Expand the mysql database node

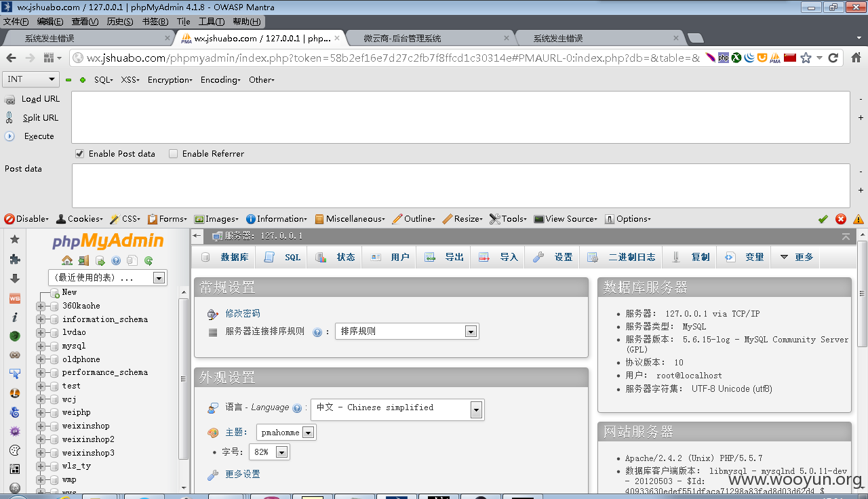click(x=41, y=346)
